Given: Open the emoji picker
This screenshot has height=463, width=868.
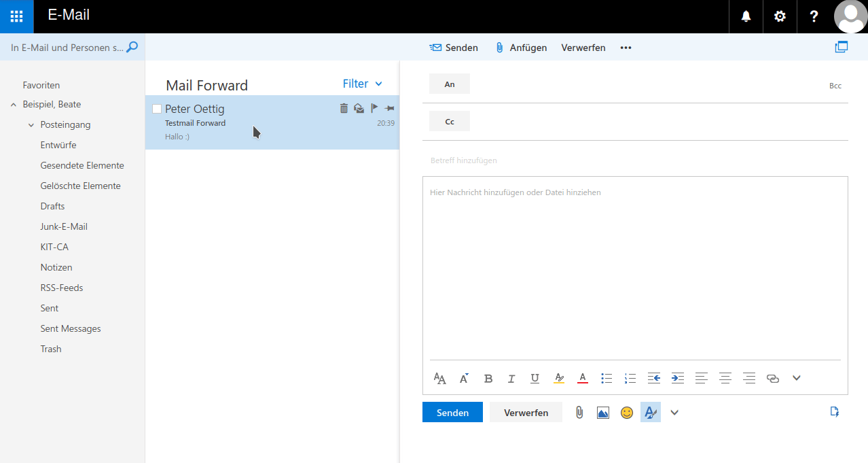Looking at the screenshot, I should (627, 413).
